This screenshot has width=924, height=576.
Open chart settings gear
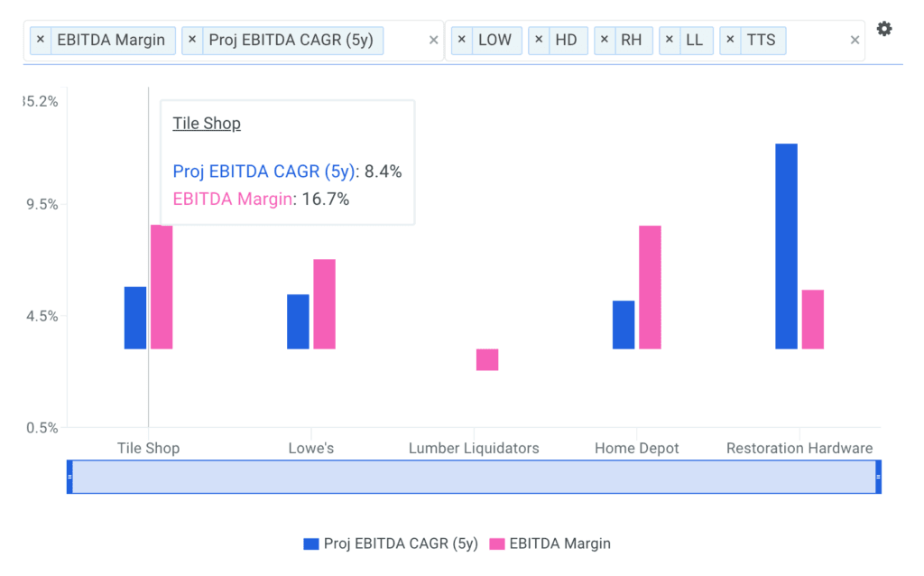click(884, 29)
